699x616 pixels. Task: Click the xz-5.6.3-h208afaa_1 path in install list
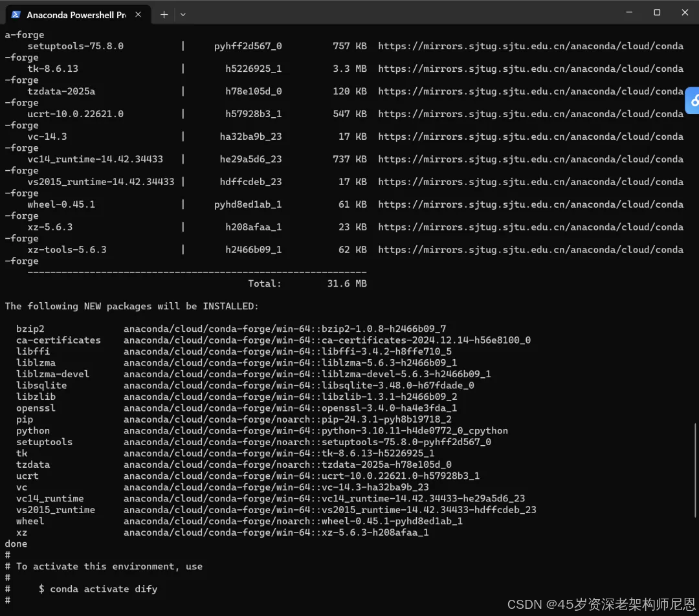point(276,533)
